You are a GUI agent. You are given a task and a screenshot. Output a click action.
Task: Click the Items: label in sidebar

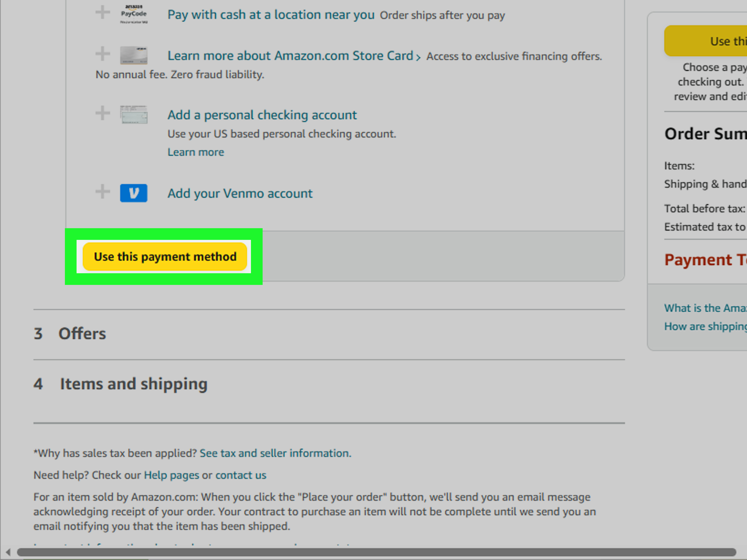coord(680,166)
